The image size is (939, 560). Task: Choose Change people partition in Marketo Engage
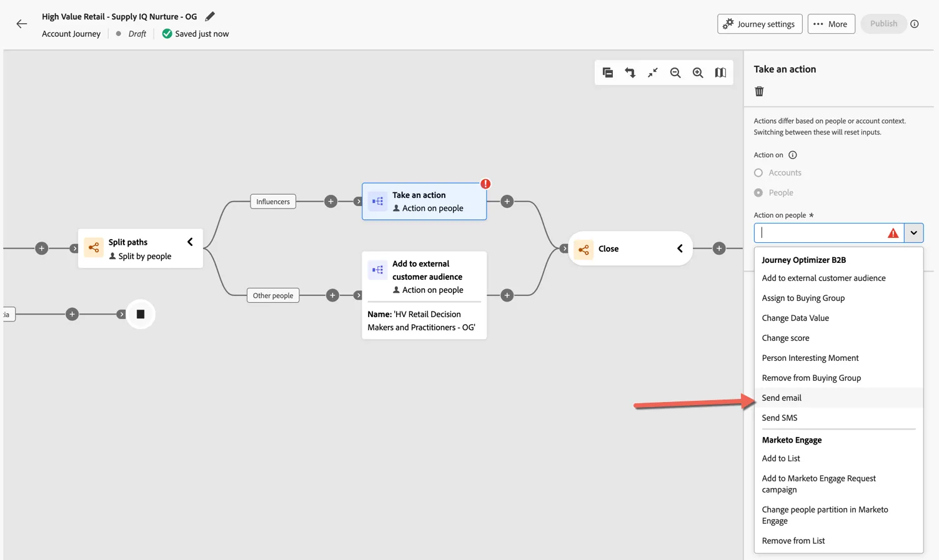838,515
